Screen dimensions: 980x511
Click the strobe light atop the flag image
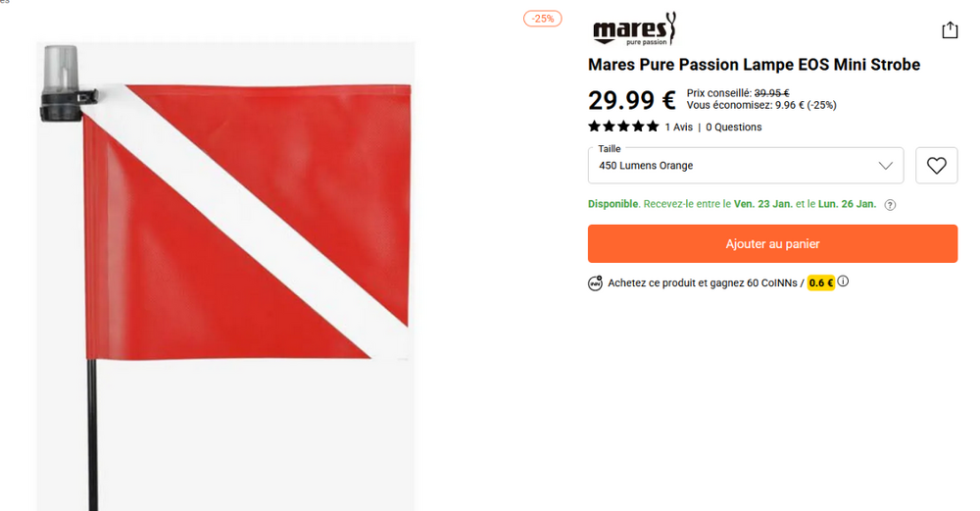pyautogui.click(x=61, y=82)
